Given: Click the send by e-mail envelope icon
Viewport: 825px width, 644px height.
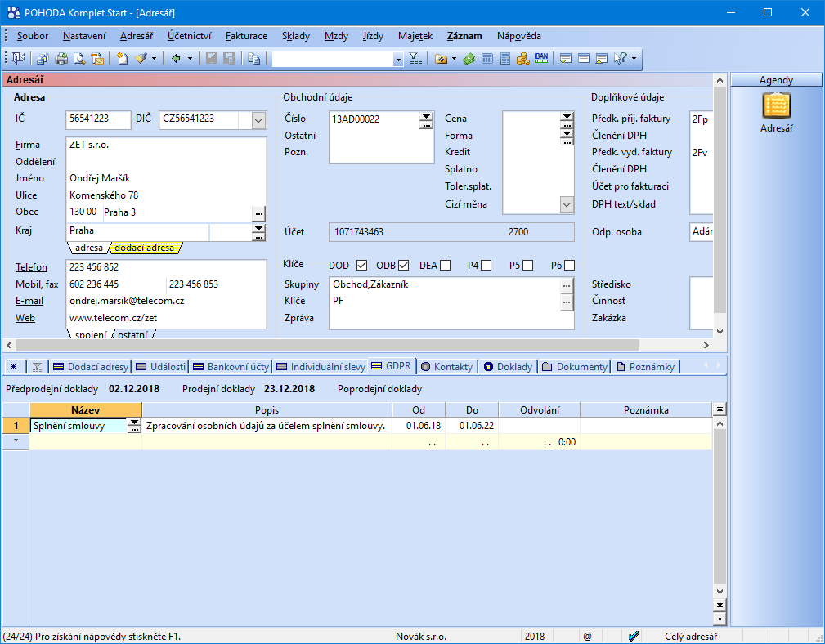Looking at the screenshot, I should (97, 58).
